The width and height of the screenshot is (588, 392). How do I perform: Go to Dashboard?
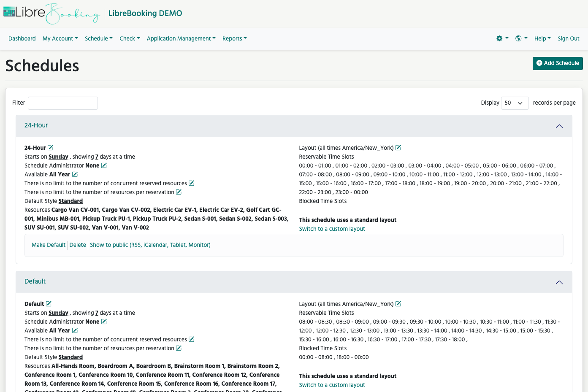point(22,38)
